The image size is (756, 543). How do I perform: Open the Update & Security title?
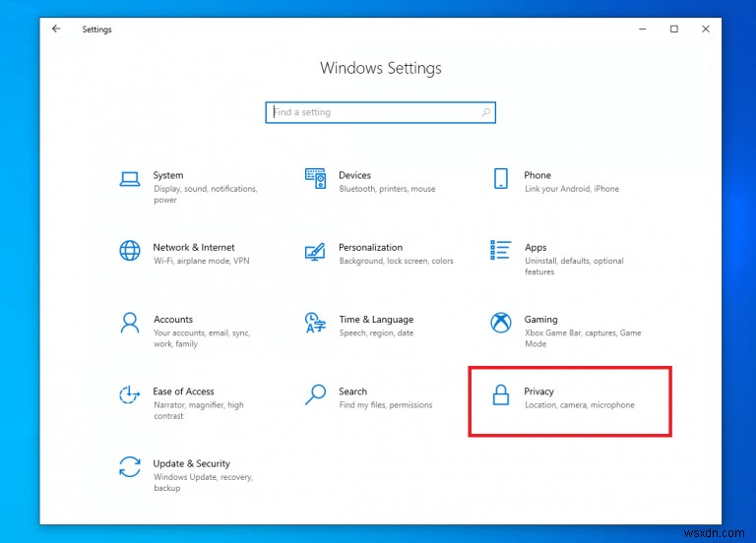click(191, 463)
